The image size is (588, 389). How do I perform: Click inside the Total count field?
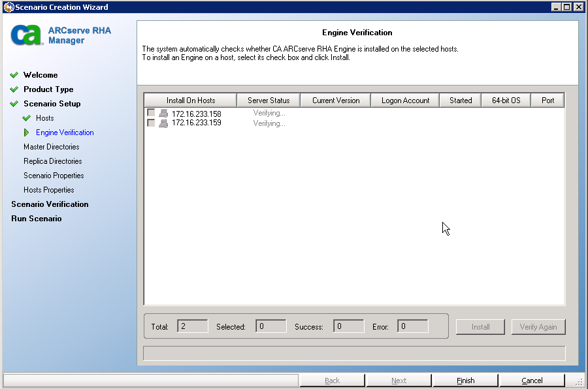pos(192,326)
